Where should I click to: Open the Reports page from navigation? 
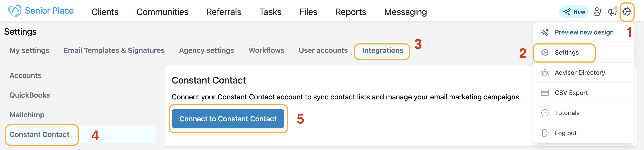coord(351,12)
